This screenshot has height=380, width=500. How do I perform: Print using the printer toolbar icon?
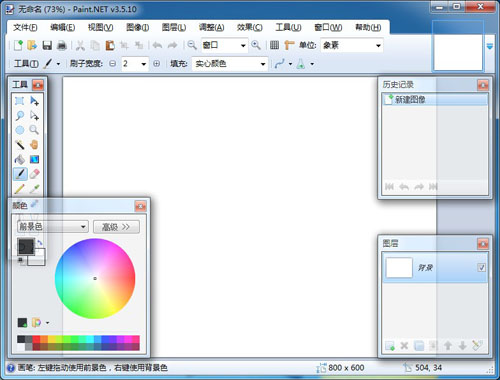pos(62,45)
